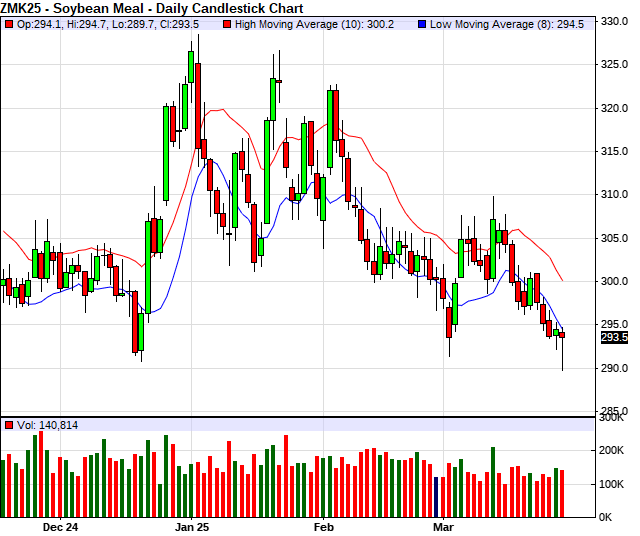Click the red OHLC legend marker
This screenshot has height=536, width=640.
9,22
